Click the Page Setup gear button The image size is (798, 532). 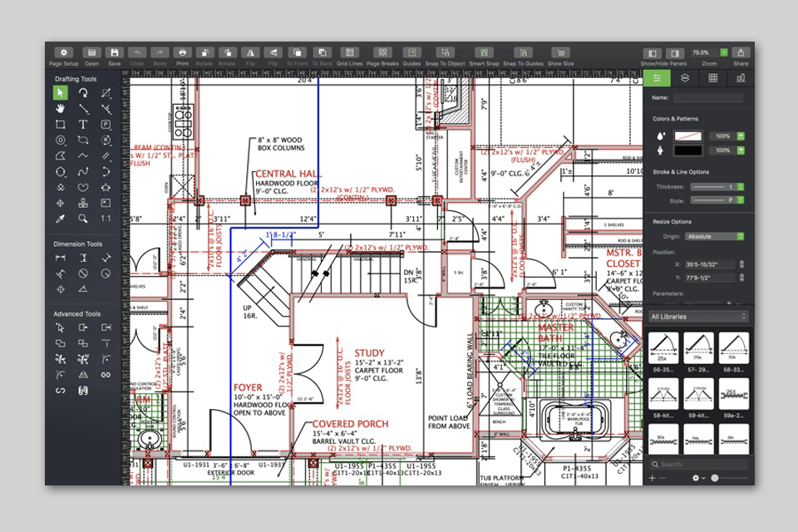64,52
